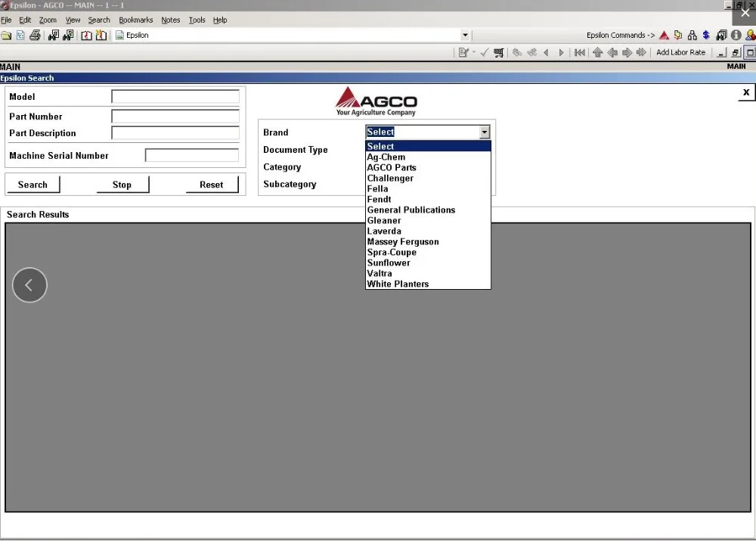Choose Sunflower in Brand list
756x541 pixels.
[x=428, y=263]
